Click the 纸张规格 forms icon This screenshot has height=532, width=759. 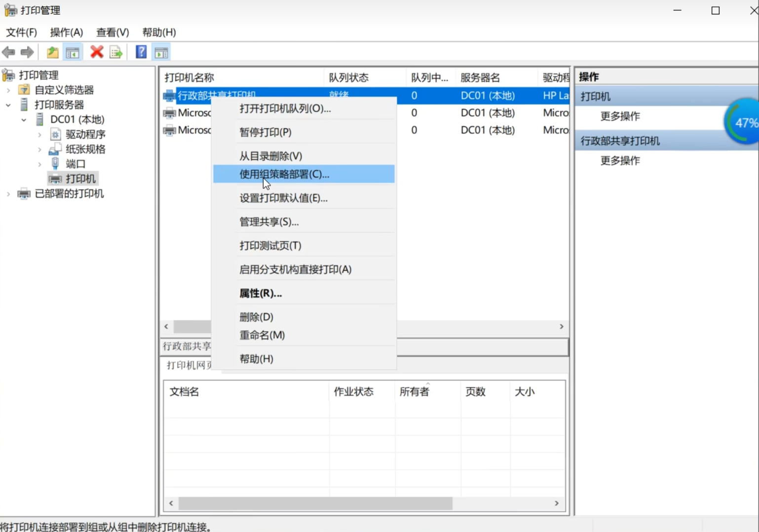click(x=55, y=149)
